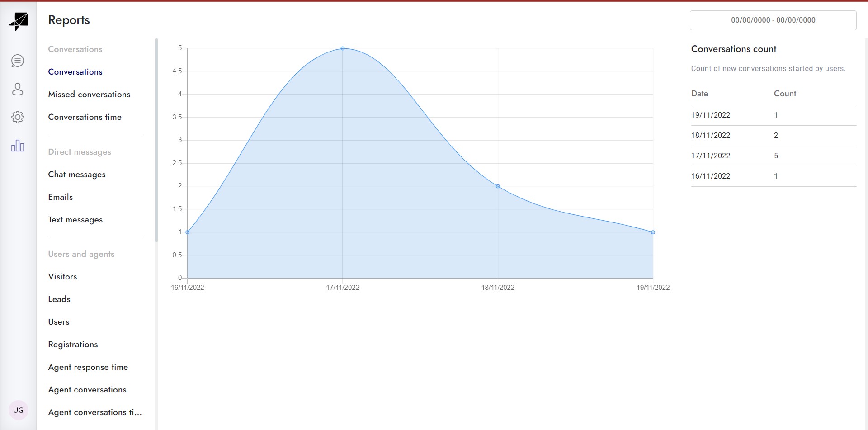
Task: Open the Chat messages report
Action: pos(77,175)
